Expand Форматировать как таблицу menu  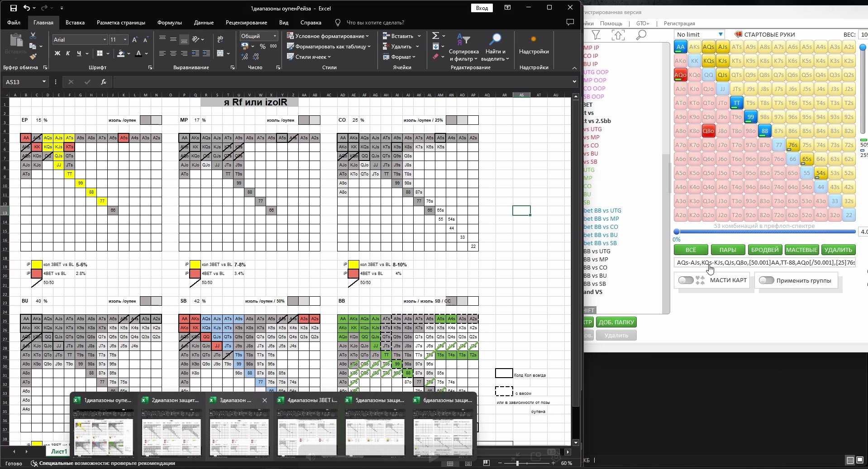tap(329, 46)
